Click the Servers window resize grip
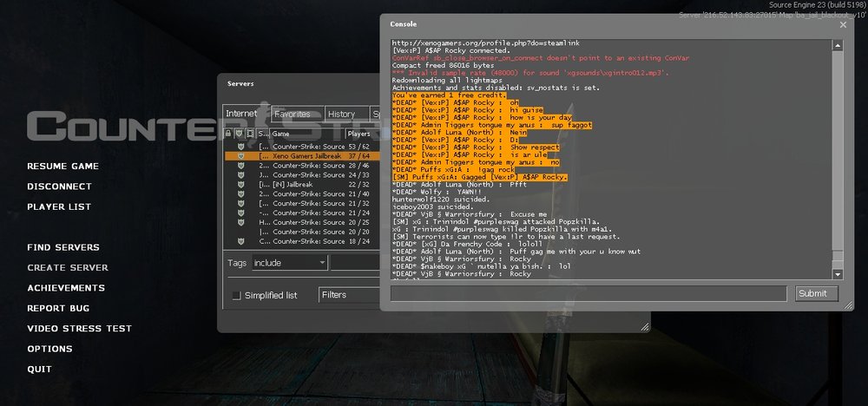This screenshot has width=868, height=406. point(645,327)
